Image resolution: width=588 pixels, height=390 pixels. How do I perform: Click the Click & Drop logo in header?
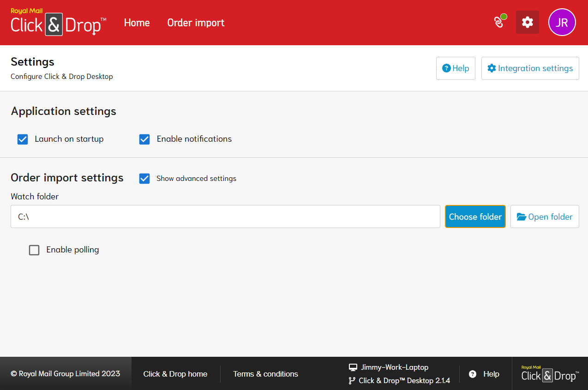coord(59,22)
